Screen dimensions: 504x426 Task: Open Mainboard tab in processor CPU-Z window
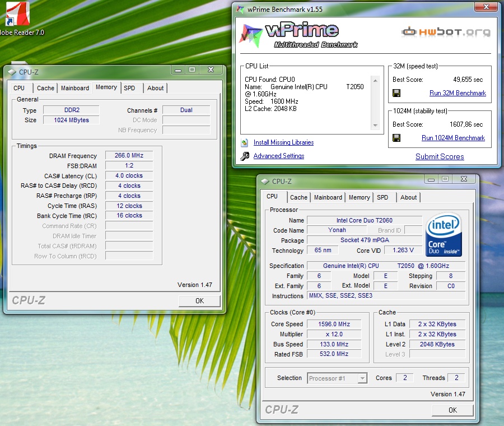click(x=328, y=197)
